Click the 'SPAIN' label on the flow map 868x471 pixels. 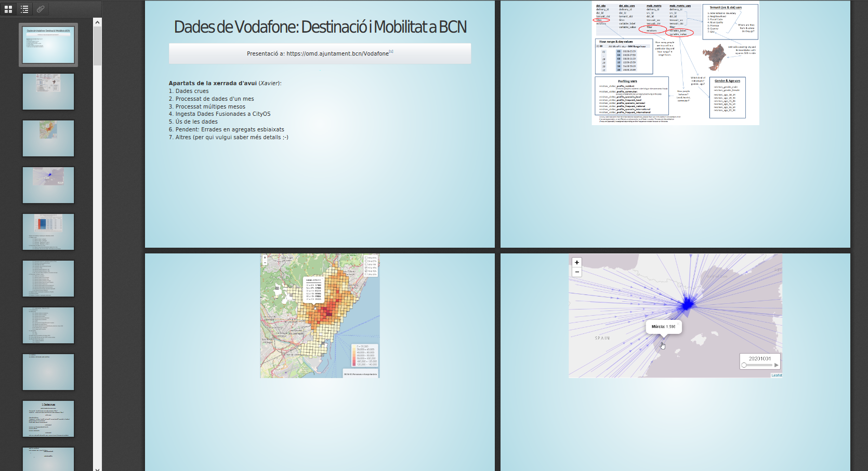tap(602, 338)
